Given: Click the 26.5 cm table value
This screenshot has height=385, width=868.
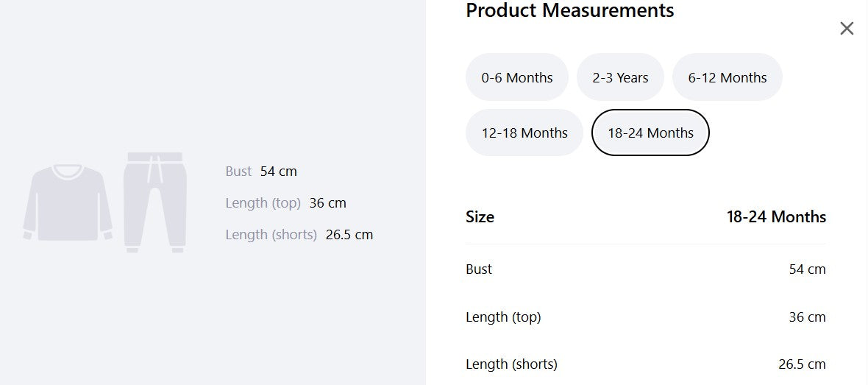Looking at the screenshot, I should point(802,364).
